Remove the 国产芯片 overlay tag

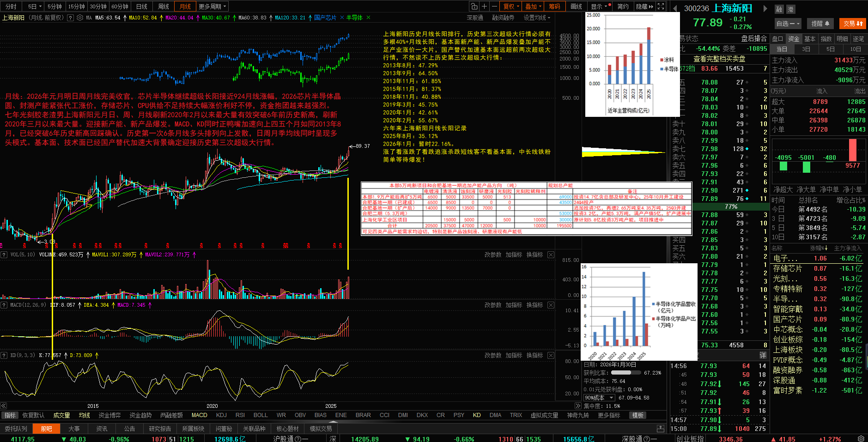tap(342, 18)
